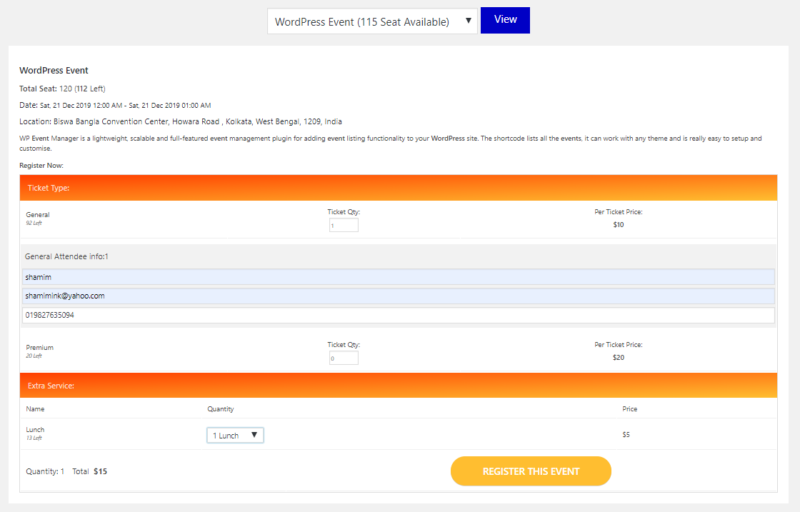This screenshot has height=512, width=800.
Task: Click the phone field with 019827635094
Action: (398, 315)
